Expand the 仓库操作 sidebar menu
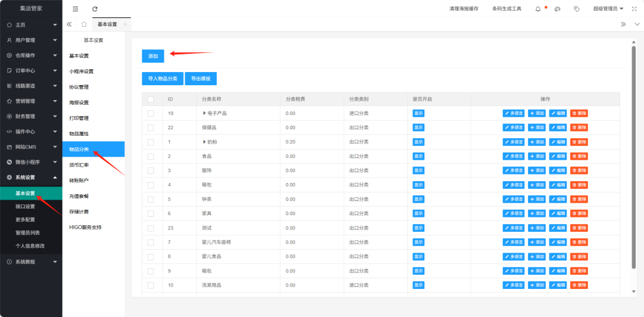This screenshot has width=644, height=317. click(x=31, y=55)
